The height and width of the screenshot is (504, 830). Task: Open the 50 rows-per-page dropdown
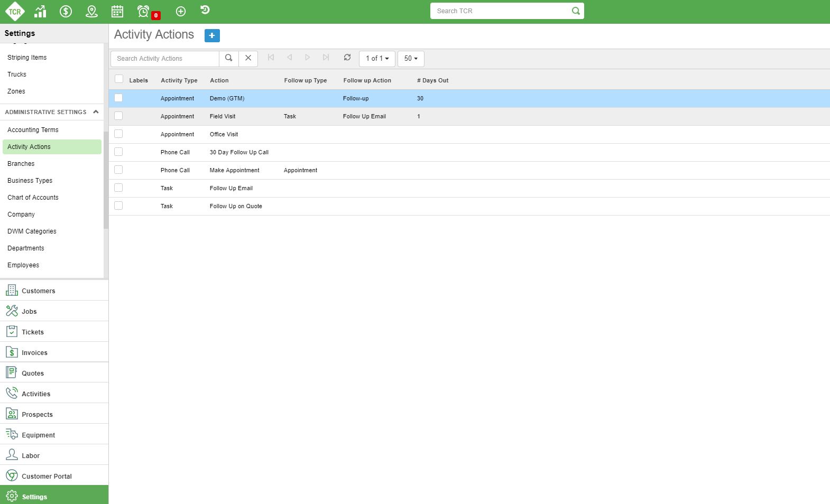tap(411, 59)
